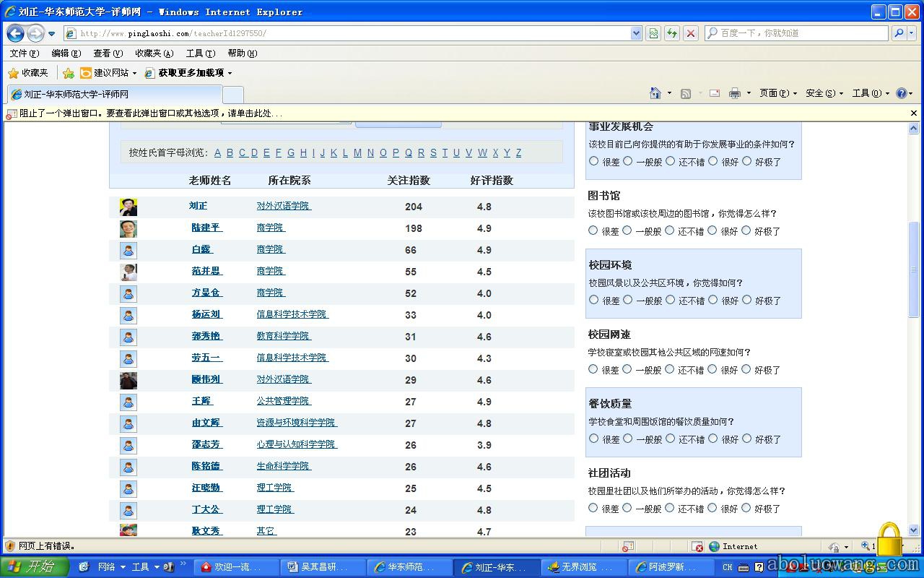Expand the address bar URL dropdown
The height and width of the screenshot is (578, 924).
click(636, 33)
